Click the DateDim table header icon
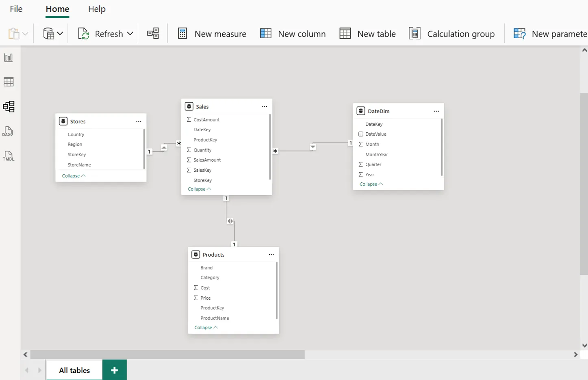Viewport: 588px width, 380px height. pos(361,111)
